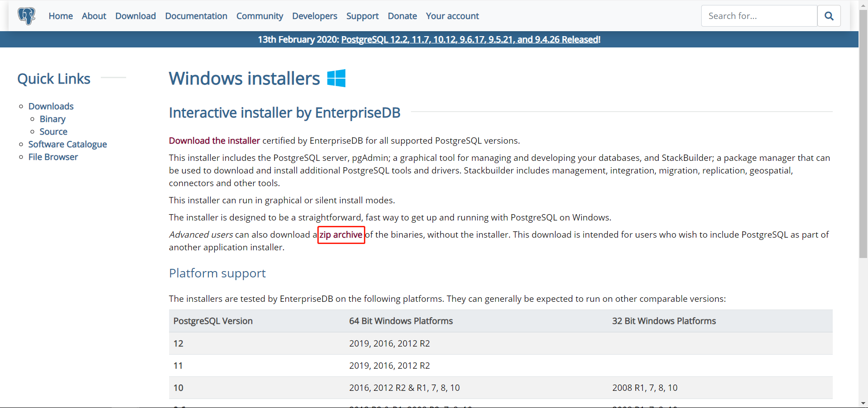Image resolution: width=868 pixels, height=408 pixels.
Task: Open the About page
Action: pyautogui.click(x=94, y=16)
